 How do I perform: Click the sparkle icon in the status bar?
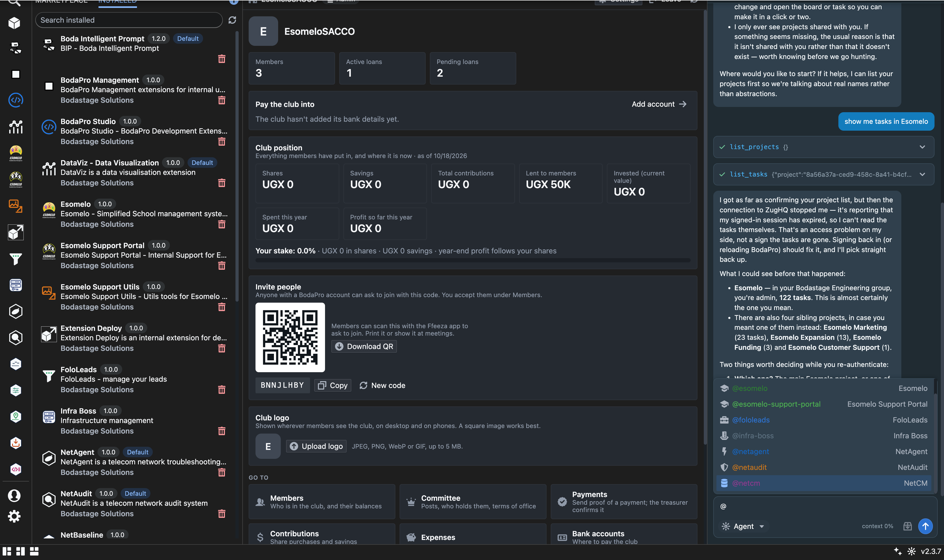898,551
